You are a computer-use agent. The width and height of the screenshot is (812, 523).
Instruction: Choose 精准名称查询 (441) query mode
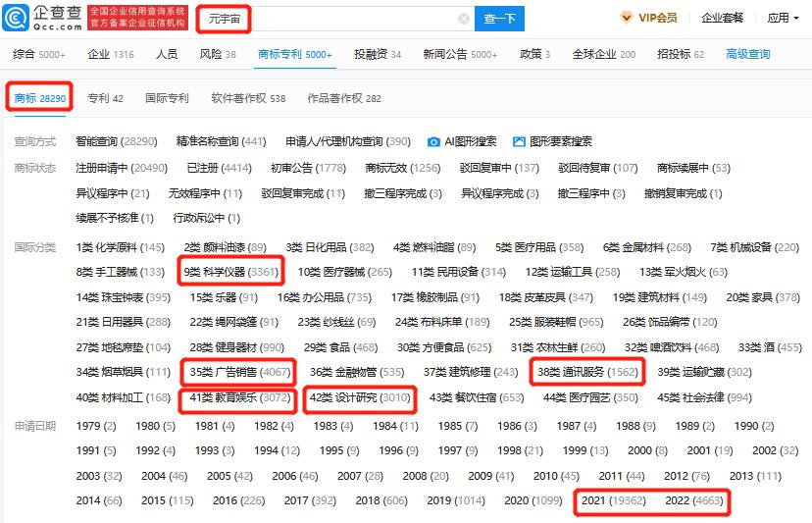(221, 141)
